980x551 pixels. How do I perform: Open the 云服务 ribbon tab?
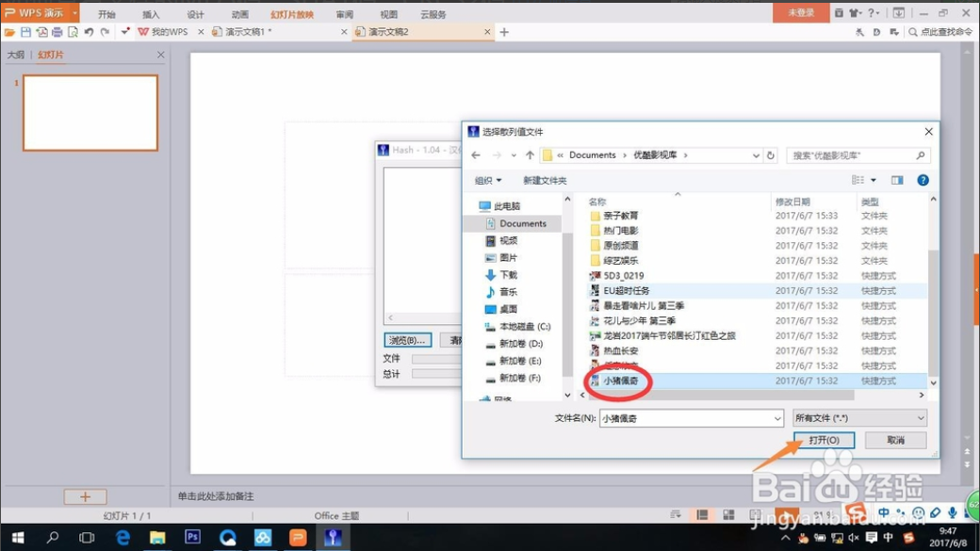(x=433, y=14)
